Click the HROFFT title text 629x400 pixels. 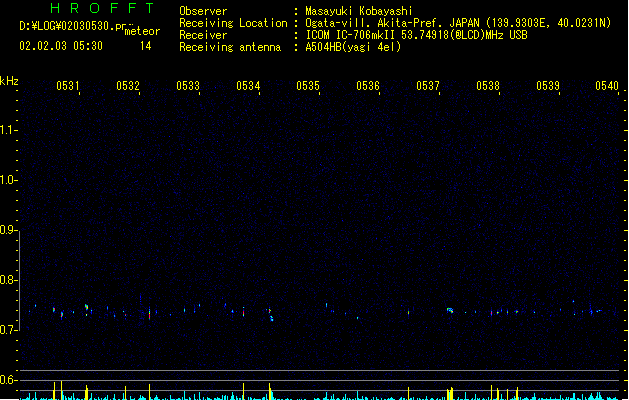[103, 8]
